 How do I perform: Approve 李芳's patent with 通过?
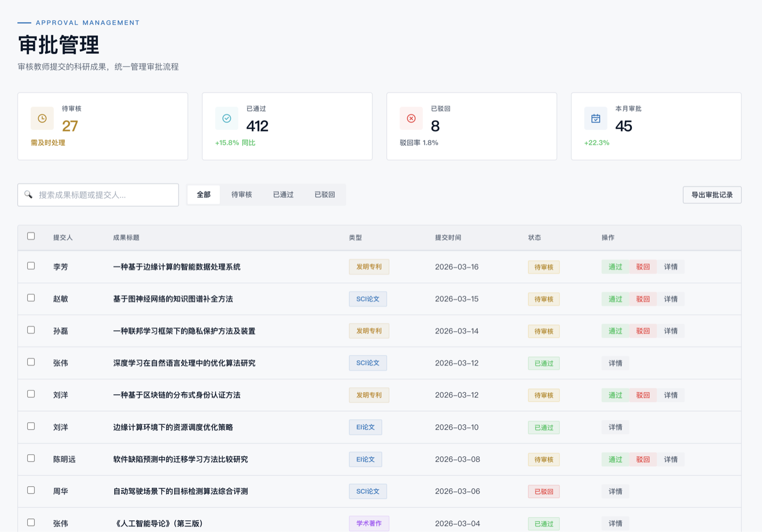coord(615,267)
